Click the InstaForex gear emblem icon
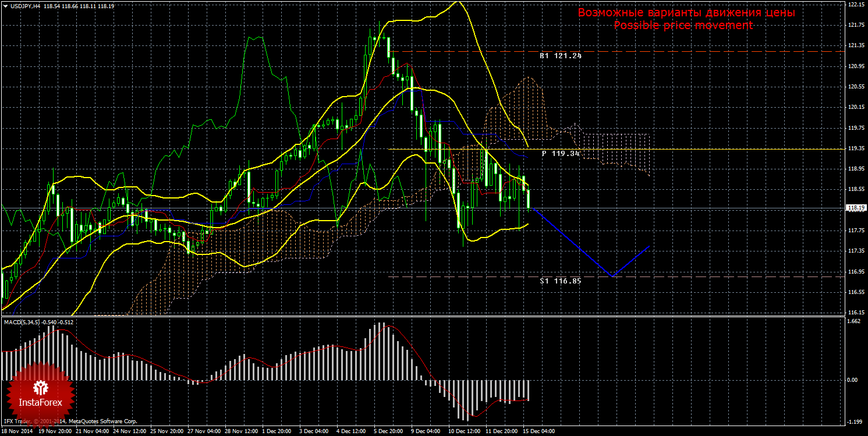The width and height of the screenshot is (868, 436). pyautogui.click(x=41, y=387)
